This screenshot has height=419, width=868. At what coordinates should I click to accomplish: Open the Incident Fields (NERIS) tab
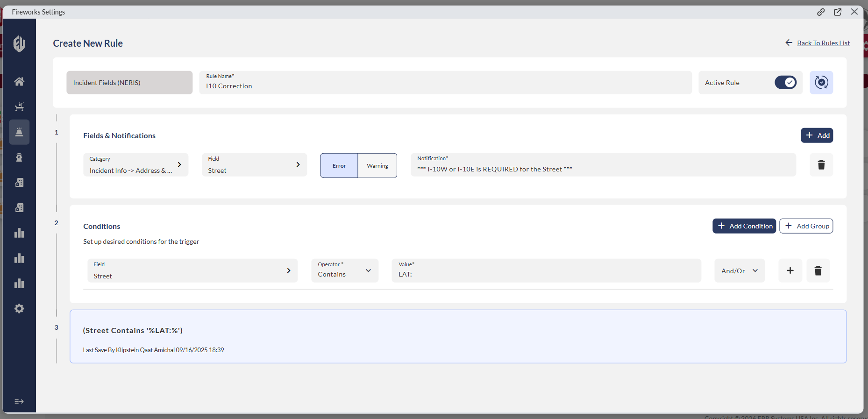pyautogui.click(x=129, y=83)
